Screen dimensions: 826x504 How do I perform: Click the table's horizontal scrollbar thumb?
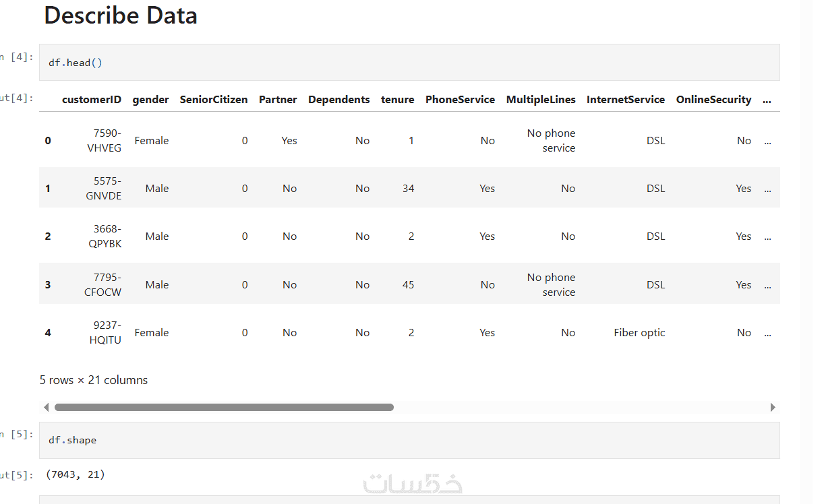click(224, 407)
